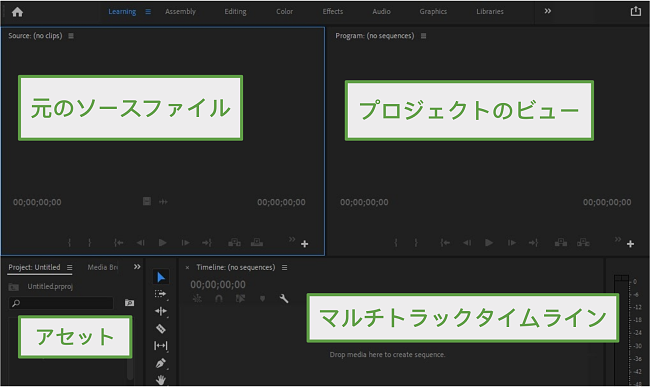The width and height of the screenshot is (650, 387).
Task: Select the Selection tool arrow
Action: [x=161, y=277]
